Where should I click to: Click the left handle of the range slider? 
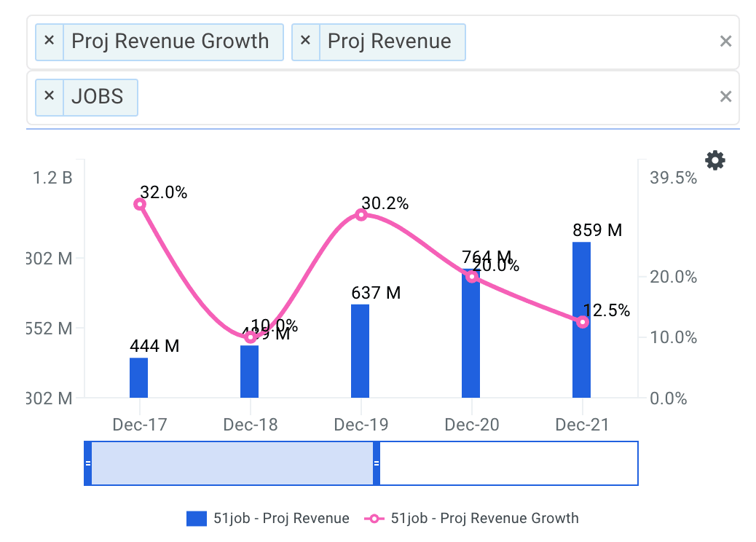88,463
